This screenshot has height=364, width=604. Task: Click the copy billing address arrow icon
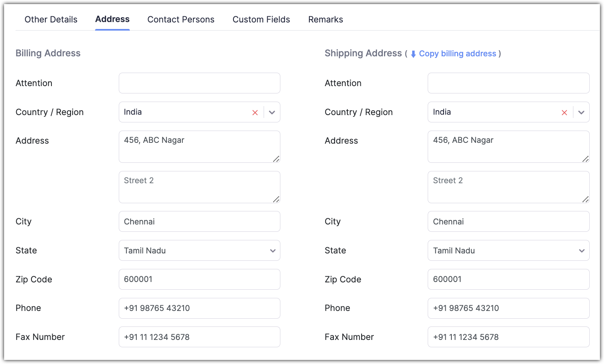[x=413, y=54]
